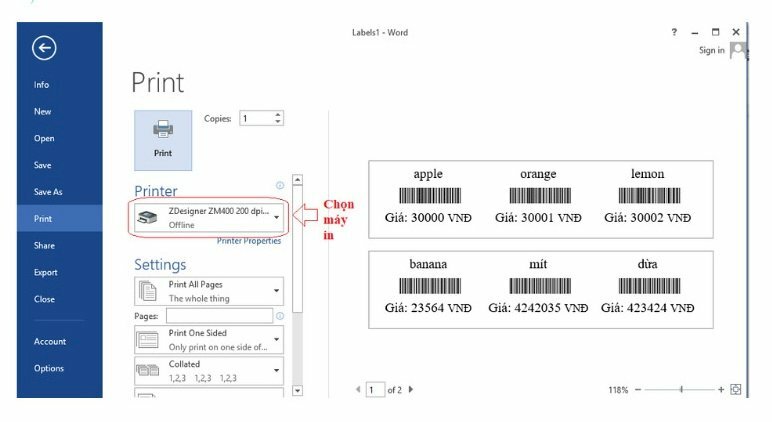This screenshot has width=772, height=422.
Task: Expand the Collated dropdown
Action: tap(209, 371)
